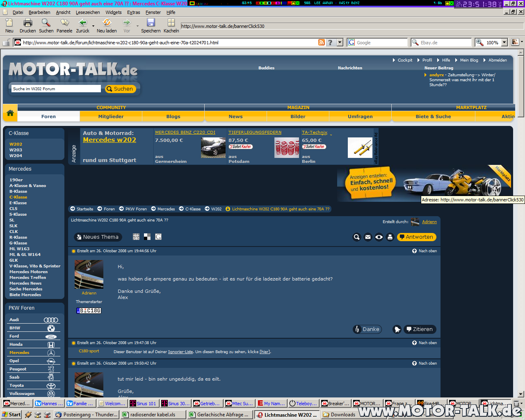The height and width of the screenshot is (420, 525).
Task: Click the W202 breadcrumb link
Action: click(216, 209)
